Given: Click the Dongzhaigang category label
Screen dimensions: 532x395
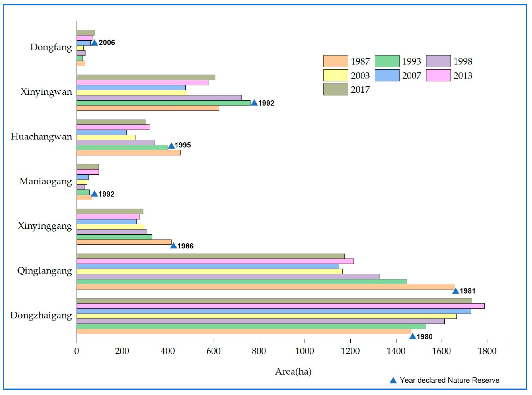Looking at the screenshot, I should pyautogui.click(x=41, y=315).
